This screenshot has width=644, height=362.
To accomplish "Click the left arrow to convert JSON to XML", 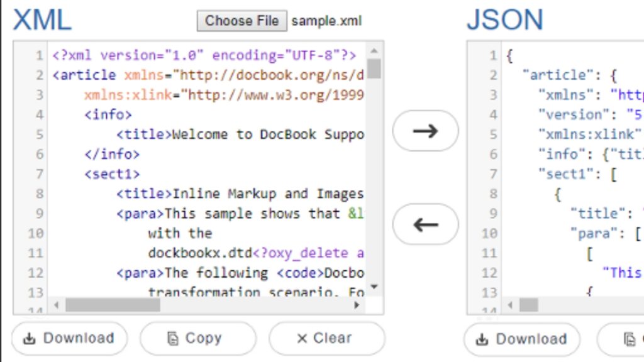I will [x=425, y=224].
